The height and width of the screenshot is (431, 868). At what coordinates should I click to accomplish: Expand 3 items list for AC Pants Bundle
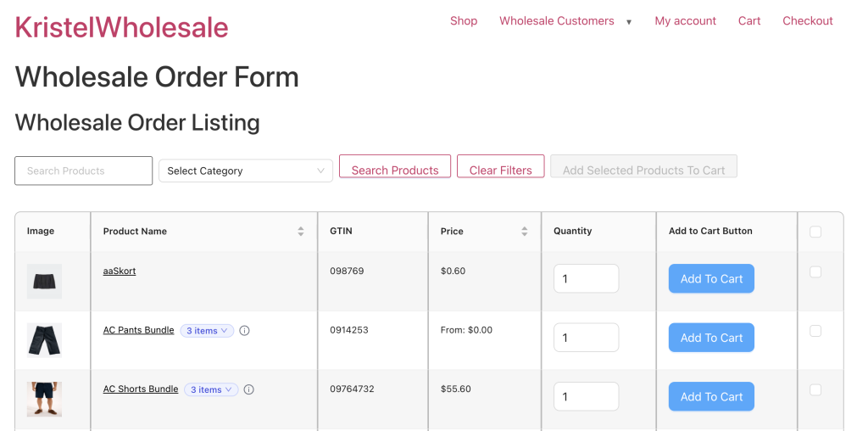pos(207,331)
